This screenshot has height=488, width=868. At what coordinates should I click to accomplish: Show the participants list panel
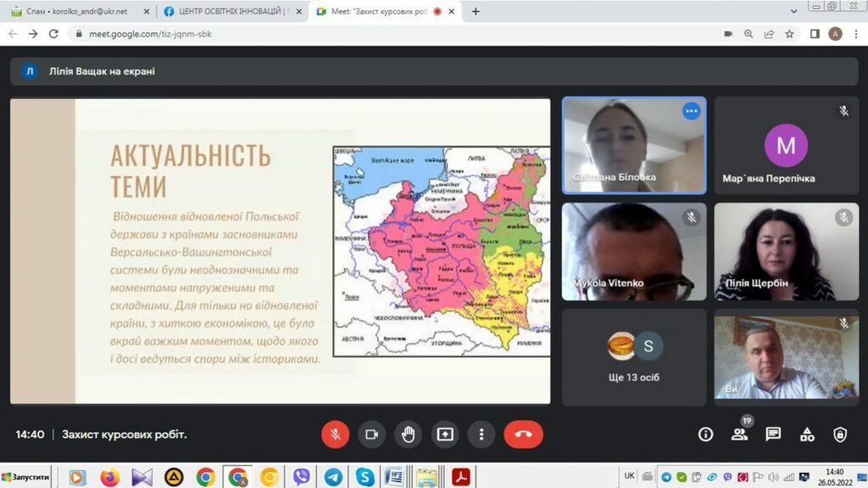pyautogui.click(x=739, y=435)
